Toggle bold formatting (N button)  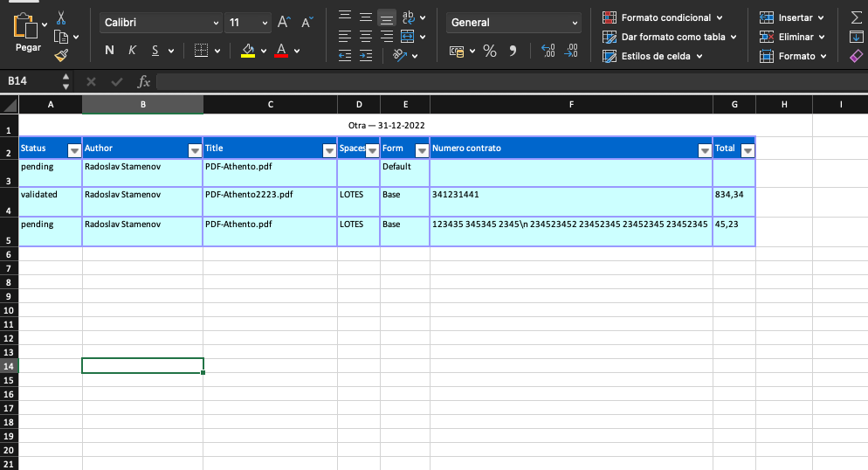[x=109, y=51]
